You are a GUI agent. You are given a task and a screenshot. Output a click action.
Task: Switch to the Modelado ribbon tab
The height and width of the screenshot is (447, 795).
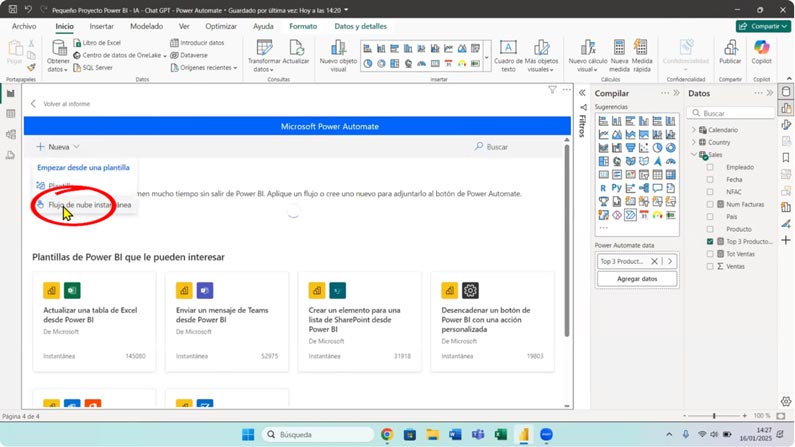pyautogui.click(x=146, y=27)
